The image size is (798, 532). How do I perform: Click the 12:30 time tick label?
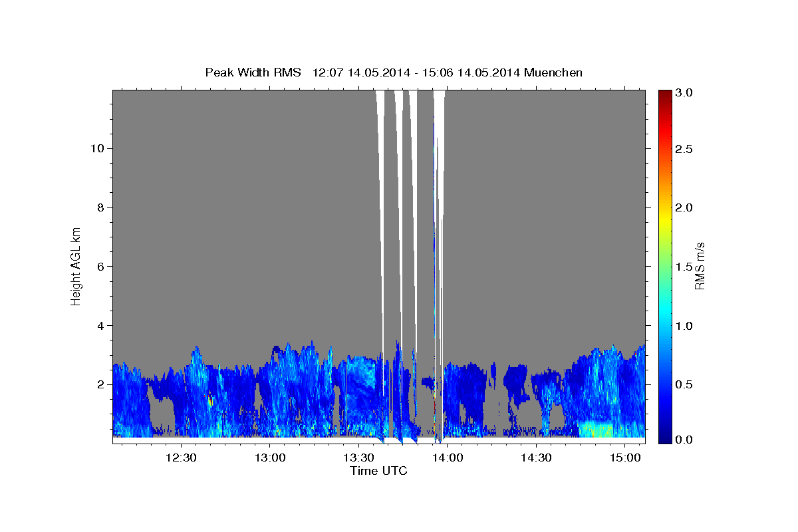coord(180,458)
